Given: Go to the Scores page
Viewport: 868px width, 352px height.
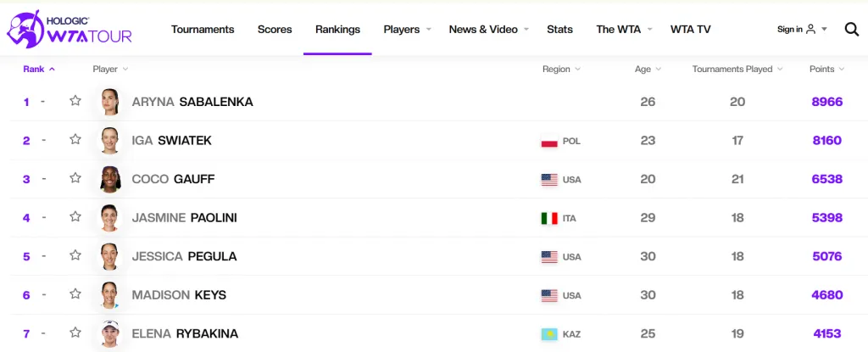Looking at the screenshot, I should tap(275, 30).
